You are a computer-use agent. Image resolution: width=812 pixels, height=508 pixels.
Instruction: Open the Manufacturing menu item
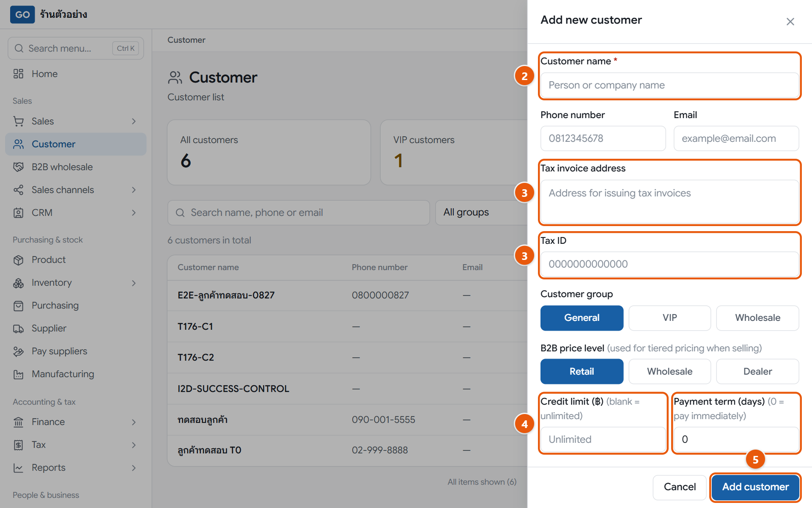click(x=76, y=374)
